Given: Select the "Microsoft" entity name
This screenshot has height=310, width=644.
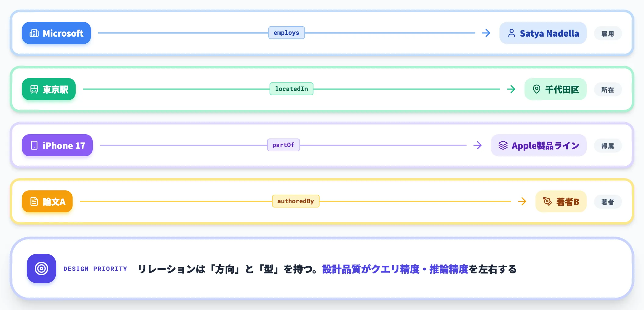Looking at the screenshot, I should point(63,33).
